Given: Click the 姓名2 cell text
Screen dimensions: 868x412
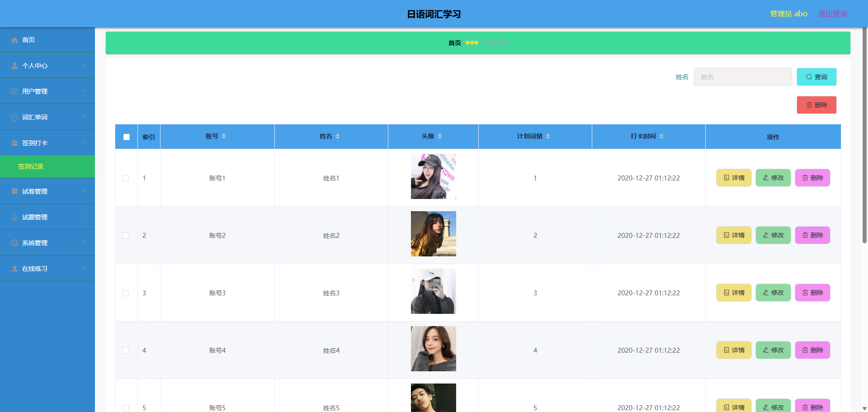Looking at the screenshot, I should pyautogui.click(x=331, y=236).
